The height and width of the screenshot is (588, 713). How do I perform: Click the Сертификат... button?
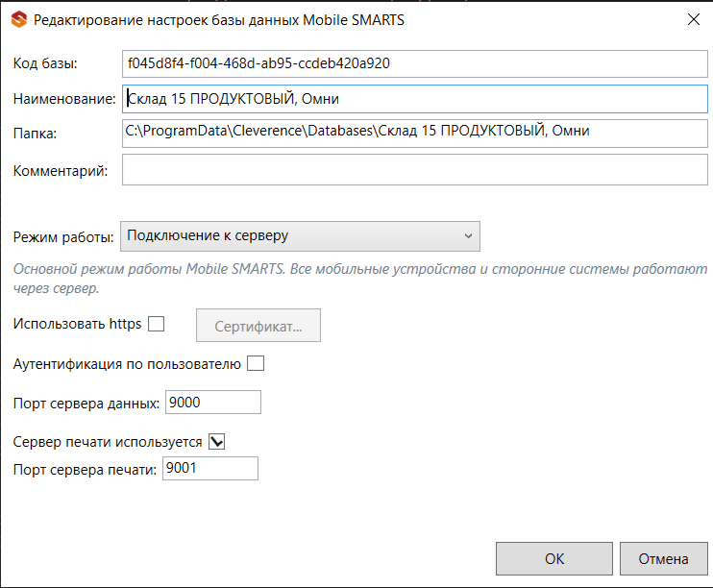point(258,326)
